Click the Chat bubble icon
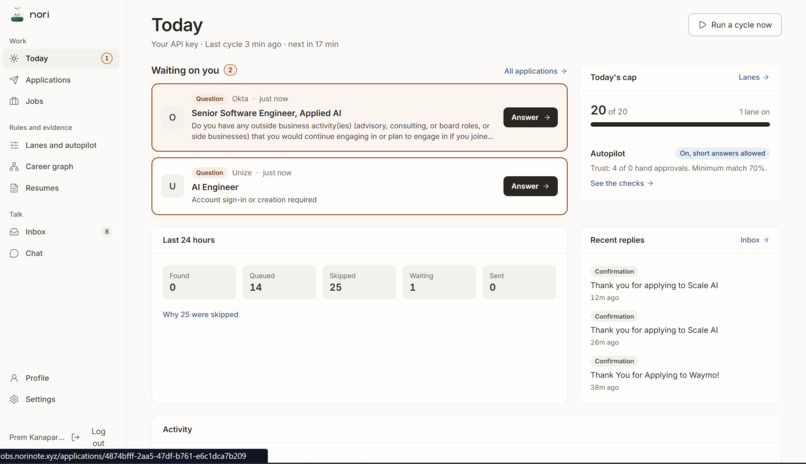 click(14, 253)
